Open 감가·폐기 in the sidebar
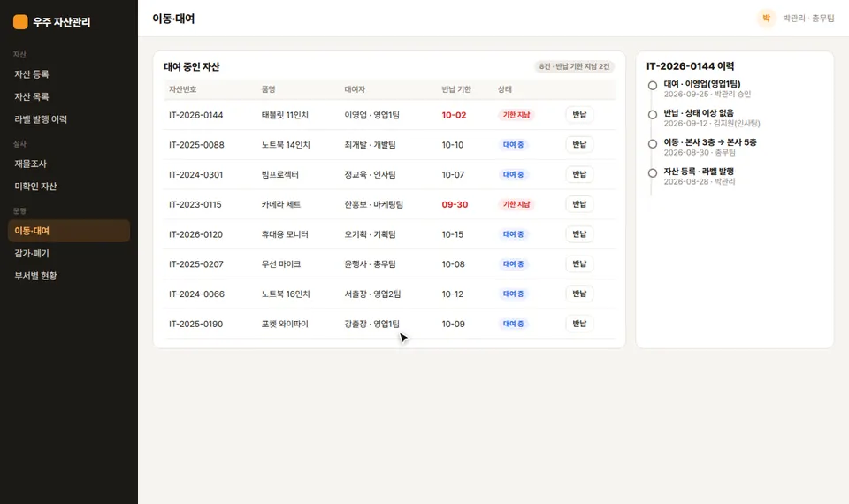This screenshot has height=504, width=849. [x=69, y=254]
